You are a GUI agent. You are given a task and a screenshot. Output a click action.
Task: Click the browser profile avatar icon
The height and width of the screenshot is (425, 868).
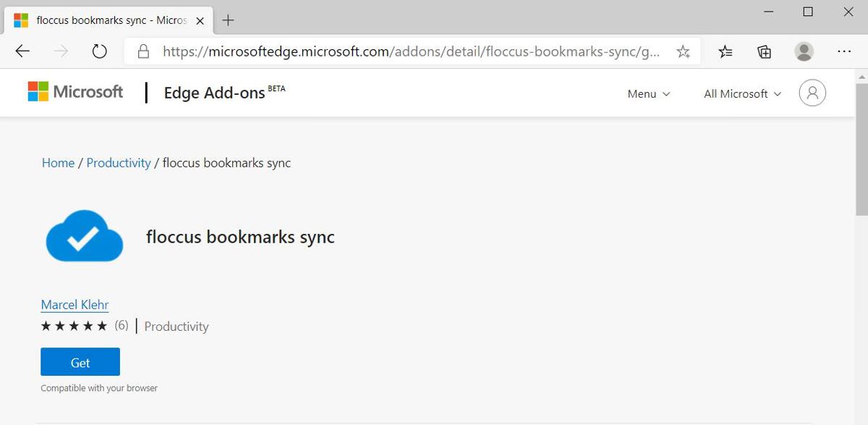804,51
